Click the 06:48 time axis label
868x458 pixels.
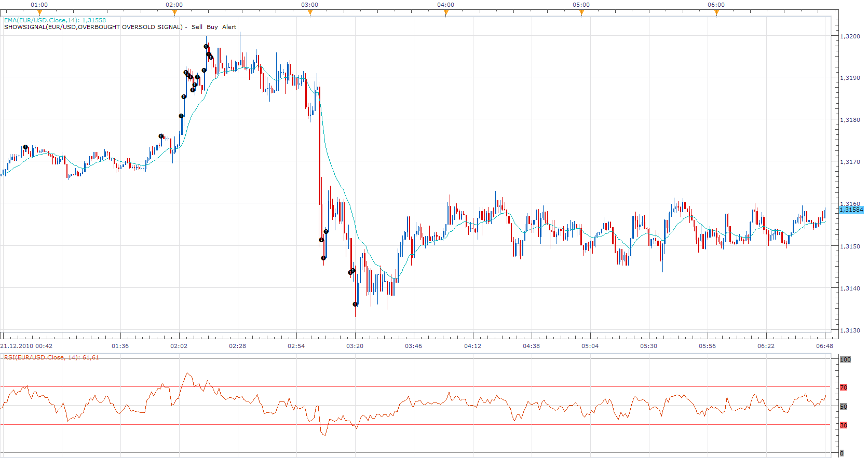click(824, 346)
